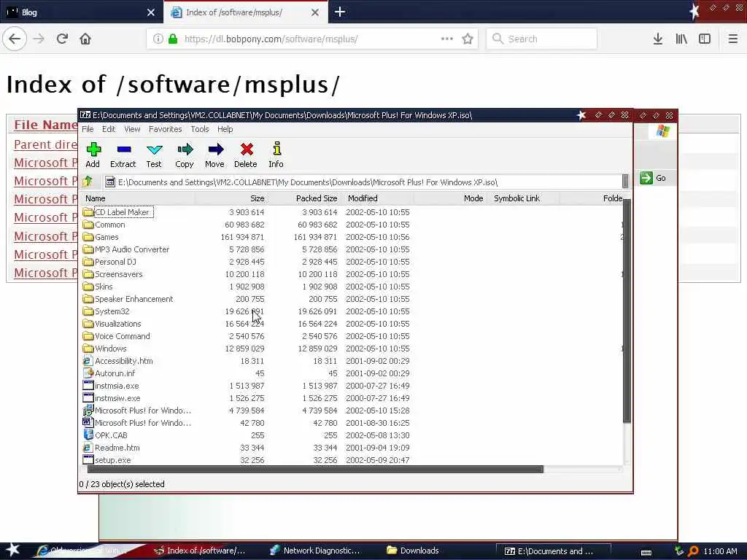Click the 7-Zip address path field

tap(363, 182)
